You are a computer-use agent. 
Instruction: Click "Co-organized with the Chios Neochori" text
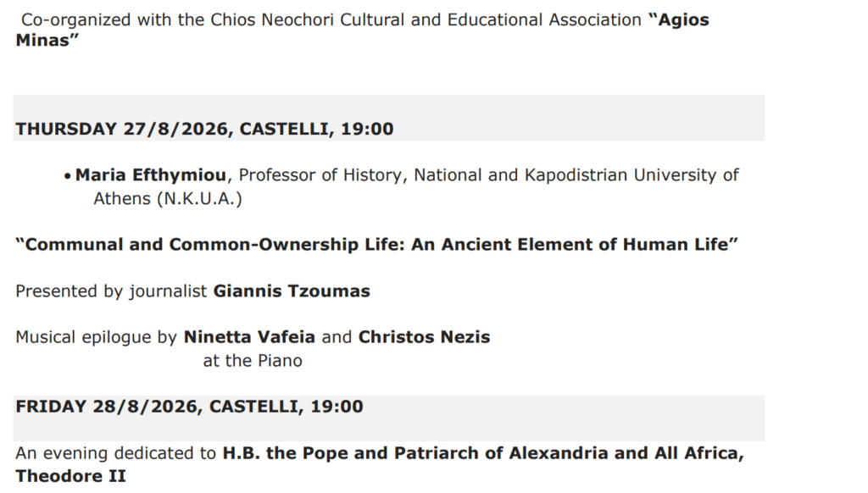tap(178, 20)
